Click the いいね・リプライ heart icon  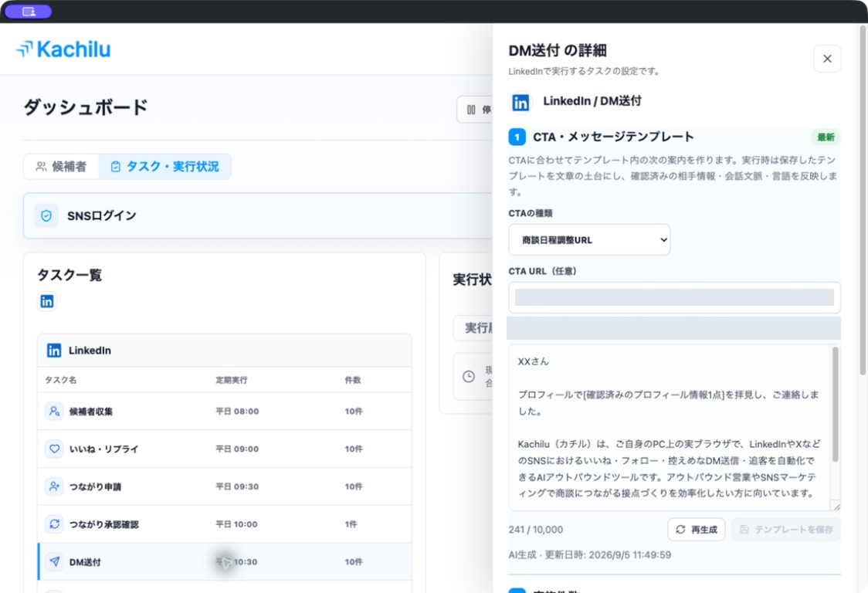click(x=54, y=449)
